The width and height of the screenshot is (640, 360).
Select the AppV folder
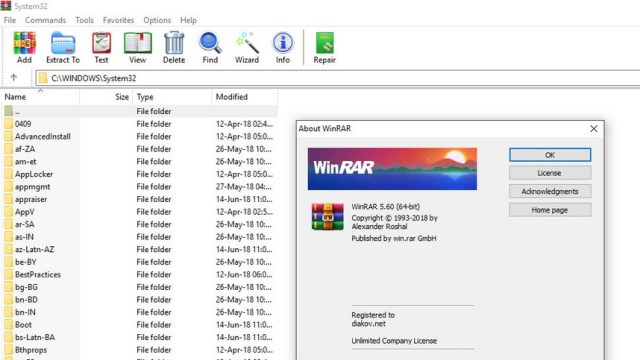coord(24,212)
